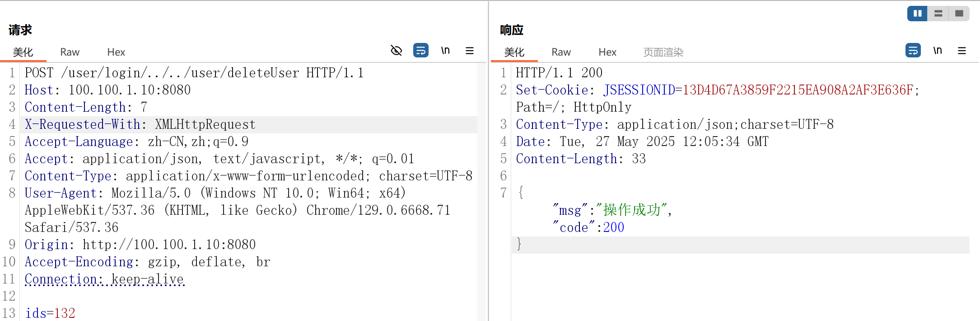
Task: Click the Accept-Language header line
Action: click(x=136, y=142)
